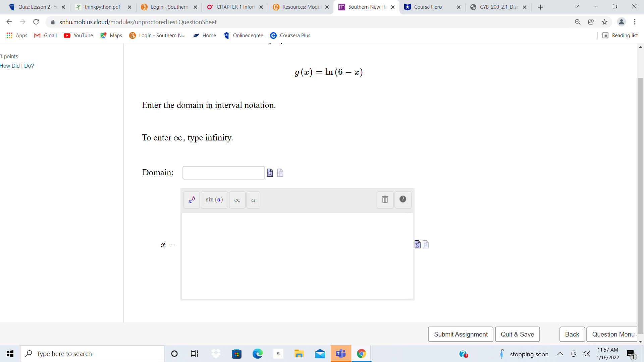Open the Chrome menu with three dots

635,22
